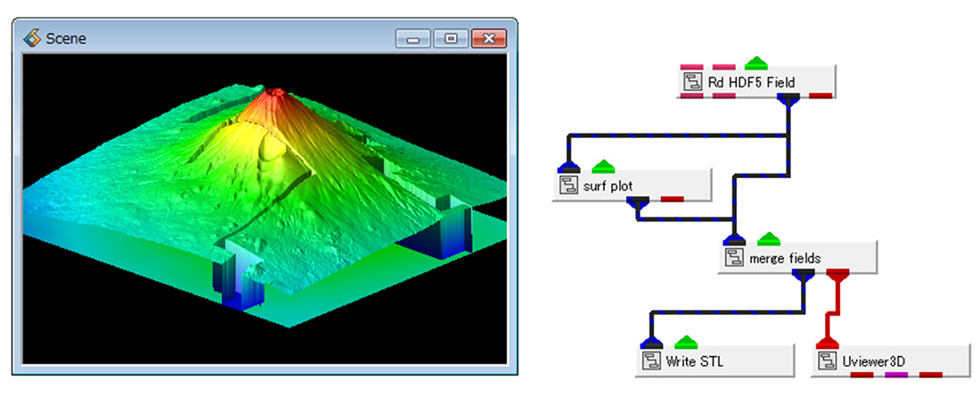980x397 pixels.
Task: Click the blue output port of surf plot
Action: (x=638, y=202)
